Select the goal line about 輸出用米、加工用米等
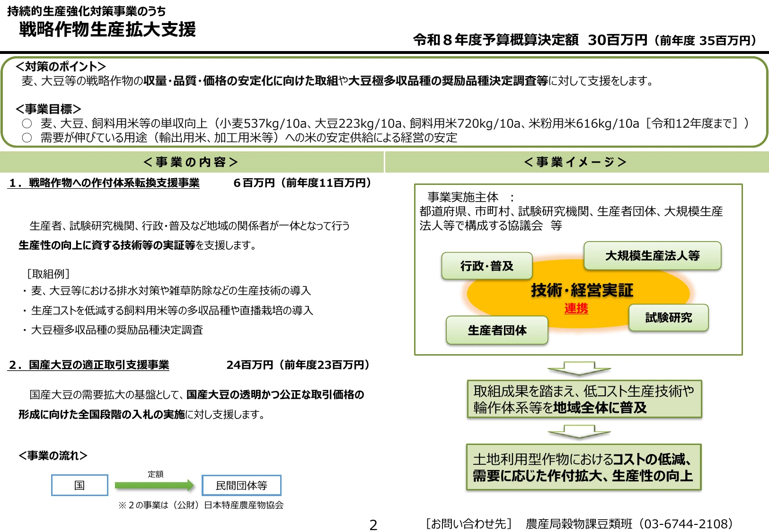769x532 pixels. tap(240, 138)
